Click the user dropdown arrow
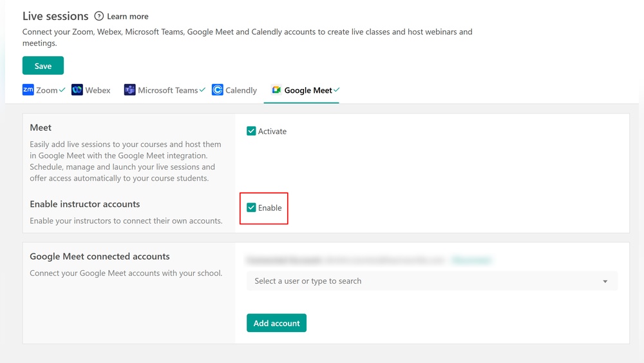644x363 pixels. 605,282
